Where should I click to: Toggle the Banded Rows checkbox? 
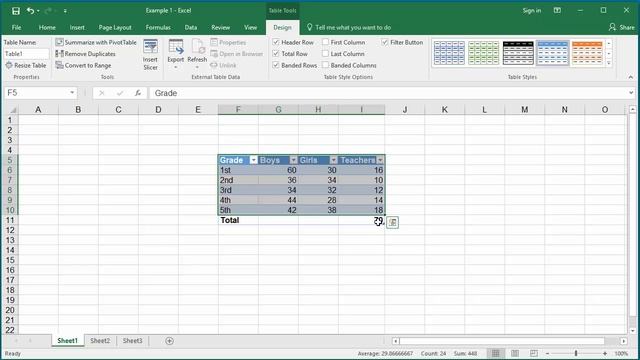pyautogui.click(x=276, y=65)
